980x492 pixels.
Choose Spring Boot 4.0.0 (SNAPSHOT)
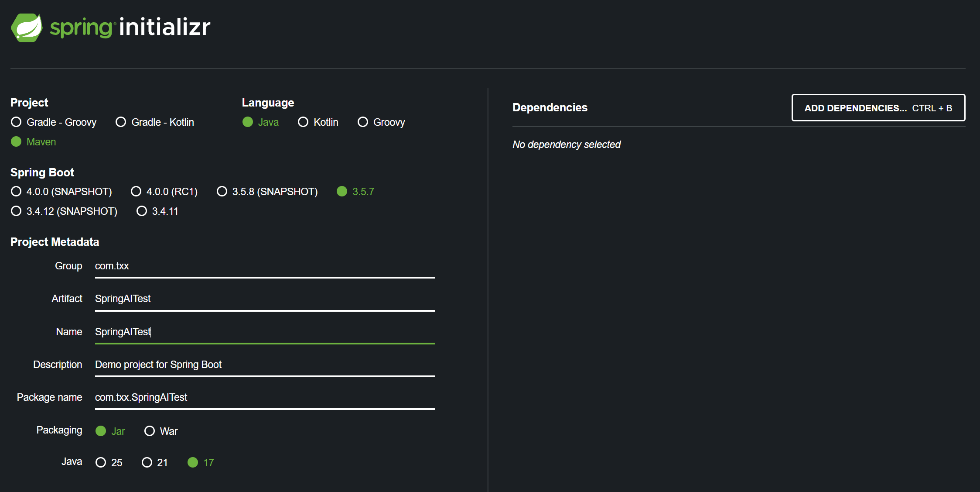16,192
